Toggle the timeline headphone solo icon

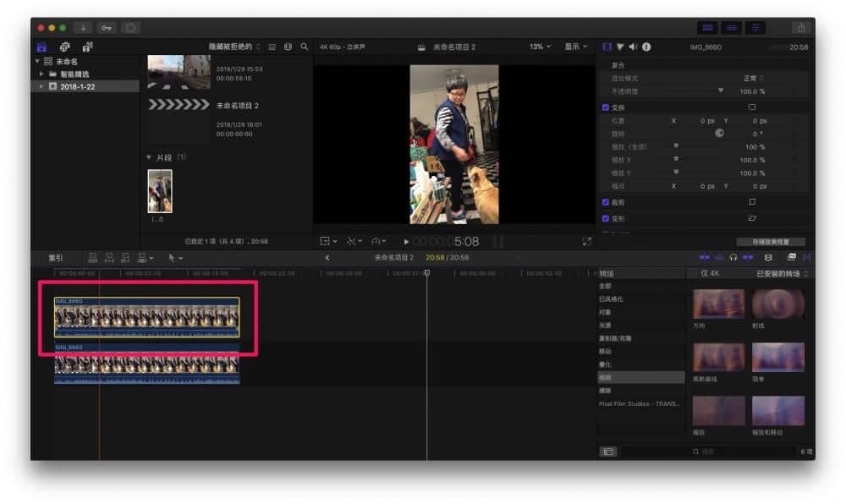click(x=733, y=258)
